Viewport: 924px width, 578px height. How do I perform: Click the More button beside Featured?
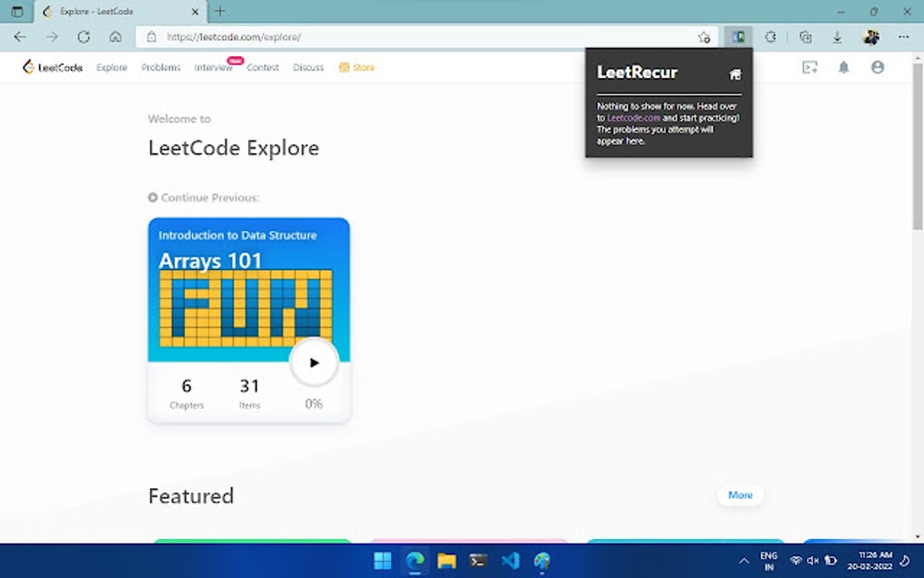(x=740, y=495)
